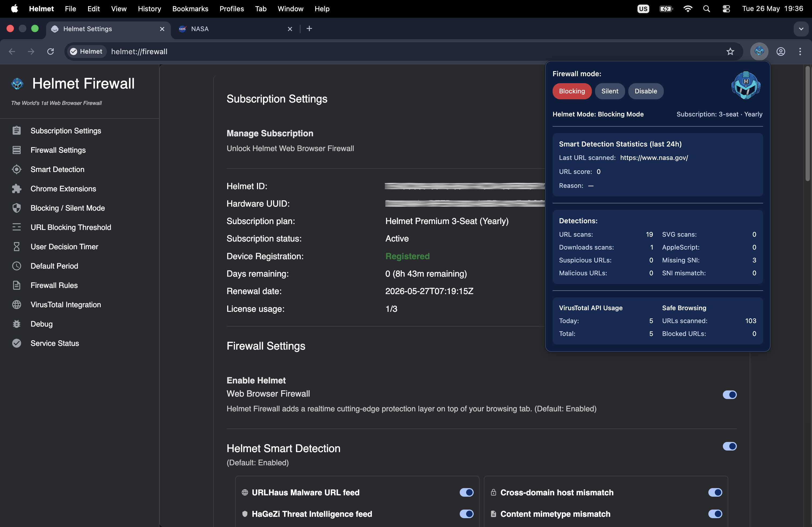Viewport: 812px width, 527px height.
Task: Open a new tab with the plus button
Action: click(x=309, y=29)
